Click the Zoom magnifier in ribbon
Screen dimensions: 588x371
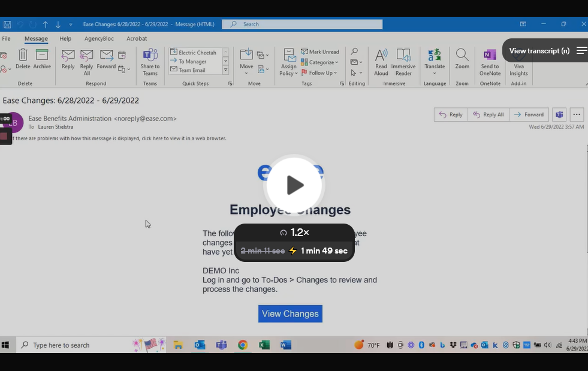point(462,59)
